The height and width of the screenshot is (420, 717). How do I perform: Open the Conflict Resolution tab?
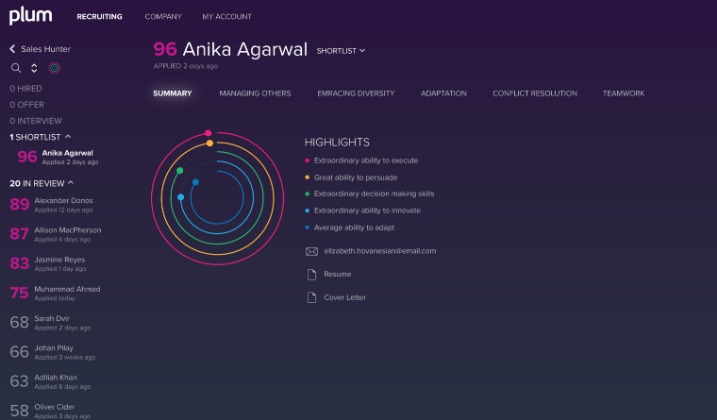click(534, 93)
